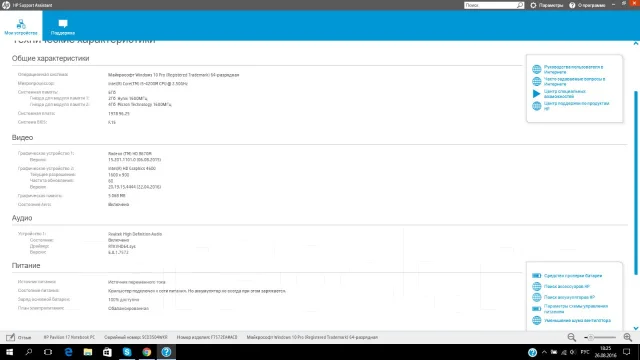Image resolution: width=640 pixels, height=360 pixels.
Task: Click the network icon in system tray
Action: [x=564, y=352]
